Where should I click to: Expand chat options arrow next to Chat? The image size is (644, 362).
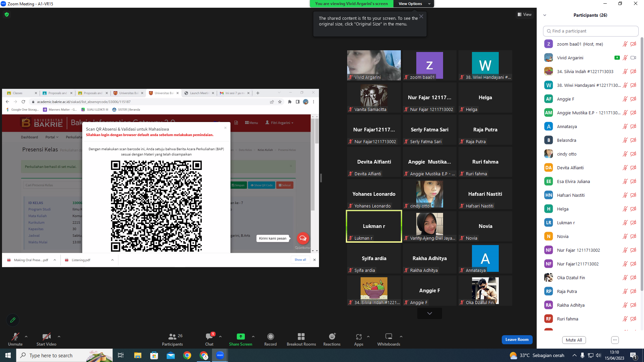220,337
